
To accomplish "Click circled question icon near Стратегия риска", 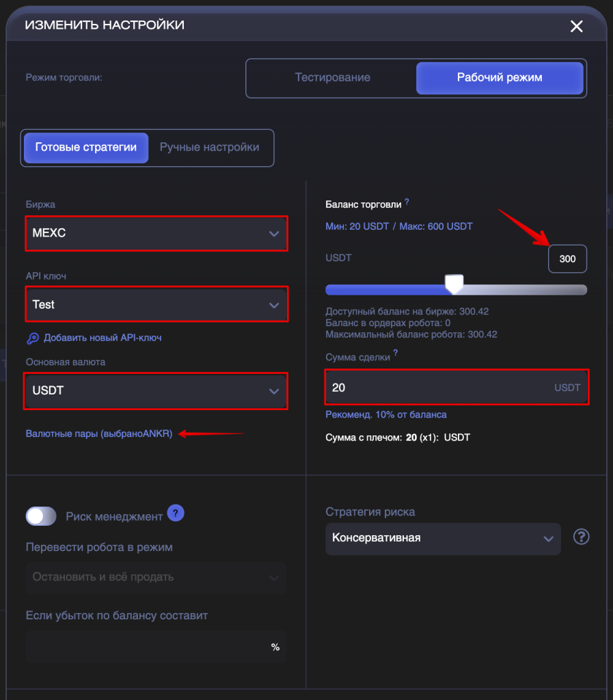I will click(581, 537).
